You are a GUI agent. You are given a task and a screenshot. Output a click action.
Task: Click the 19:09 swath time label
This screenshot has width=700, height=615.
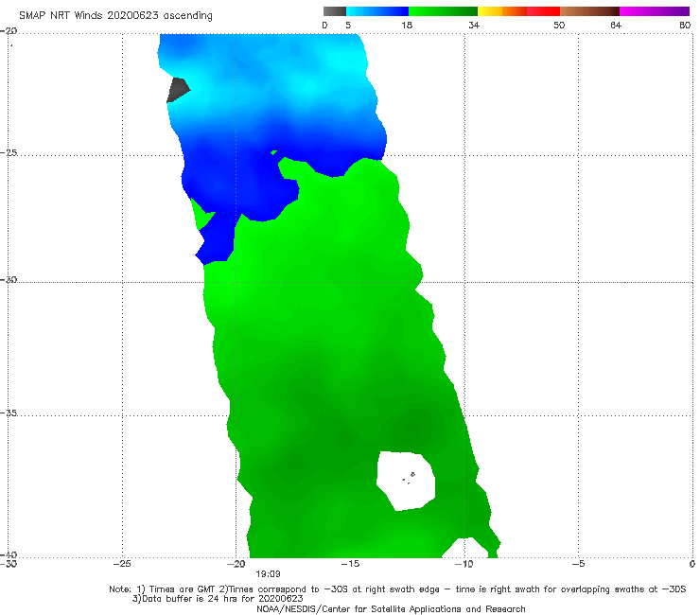pyautogui.click(x=268, y=574)
